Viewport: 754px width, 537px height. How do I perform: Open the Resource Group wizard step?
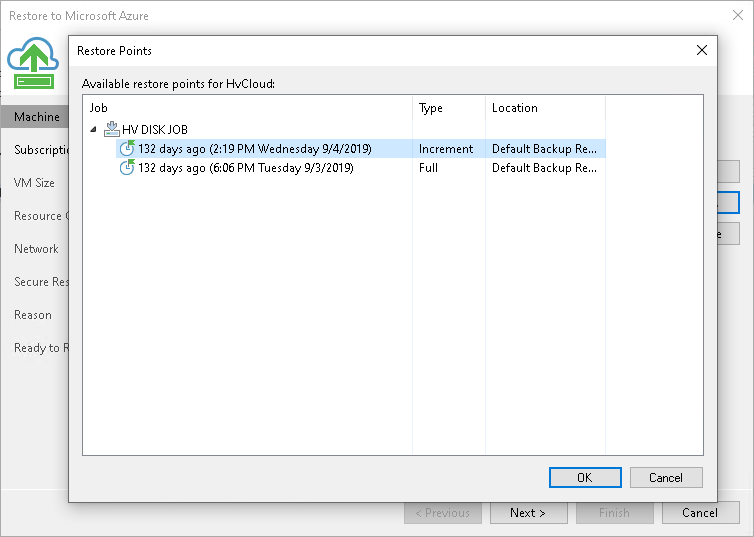click(41, 216)
